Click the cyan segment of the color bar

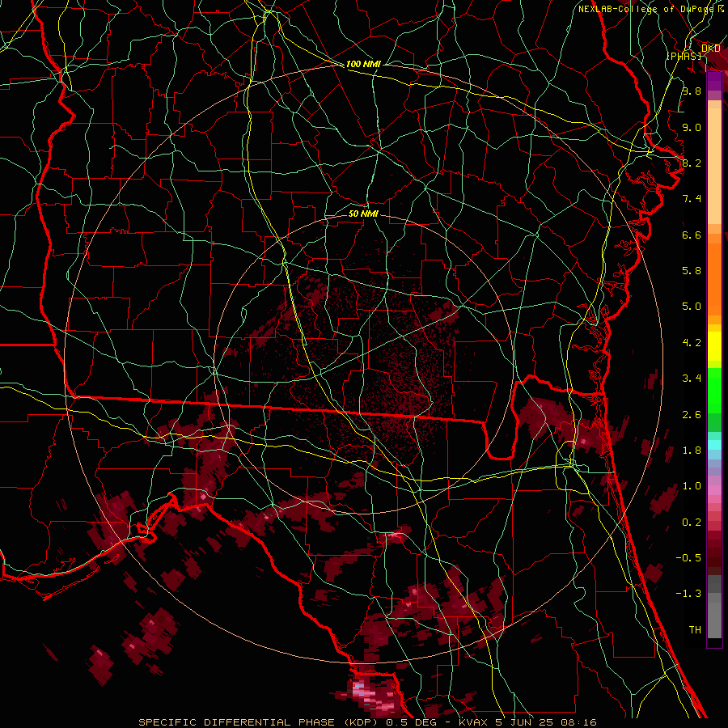pos(714,445)
